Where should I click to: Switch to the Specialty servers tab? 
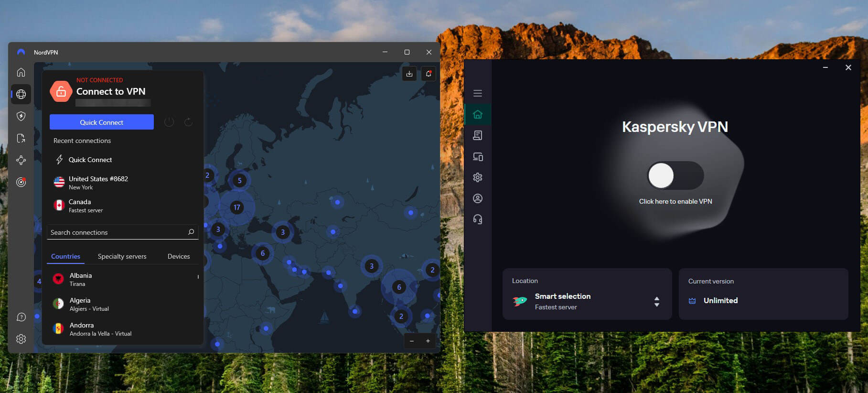[x=122, y=256]
